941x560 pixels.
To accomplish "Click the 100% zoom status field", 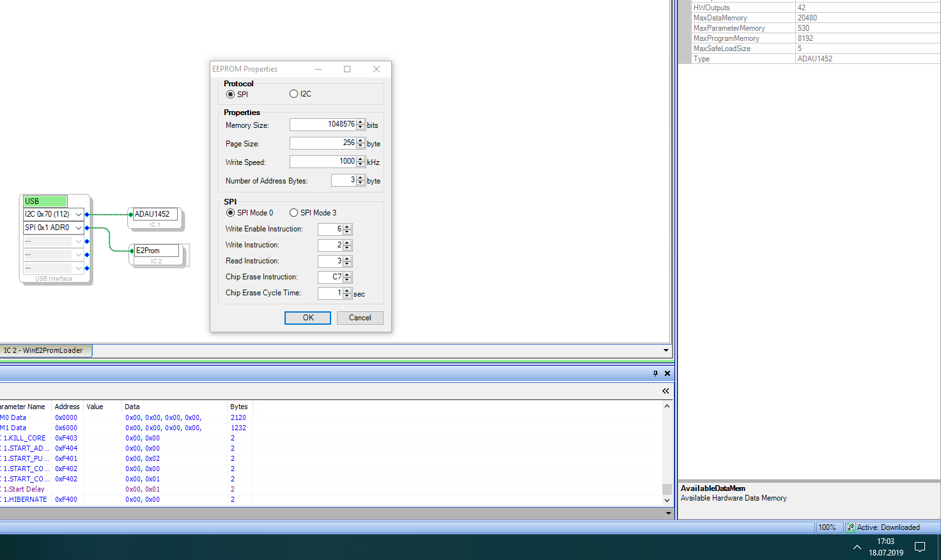I will click(830, 527).
